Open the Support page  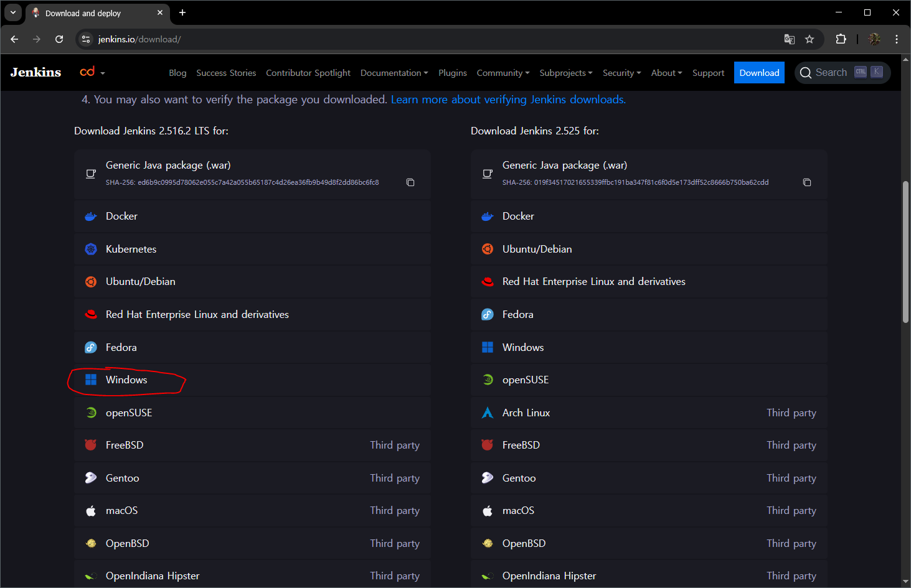coord(709,73)
